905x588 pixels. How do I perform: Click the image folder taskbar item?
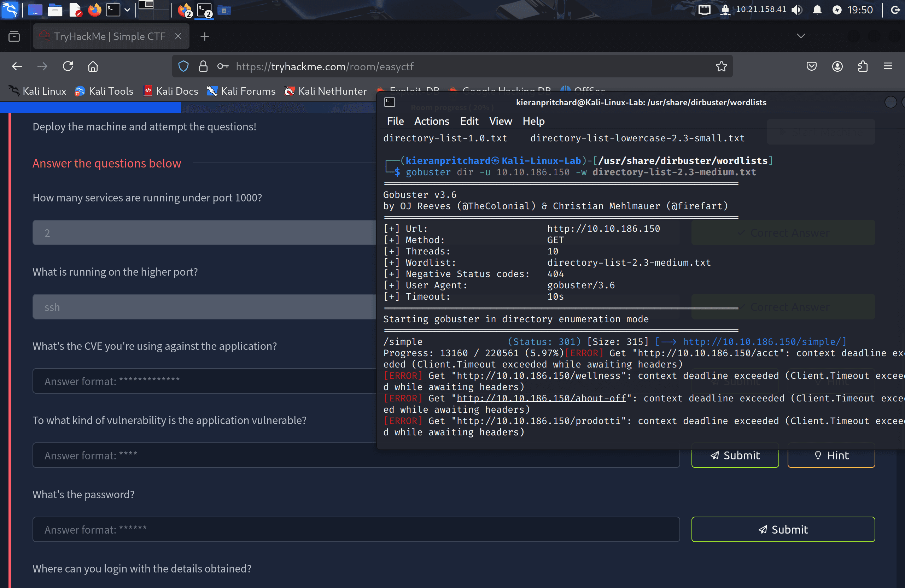click(224, 11)
